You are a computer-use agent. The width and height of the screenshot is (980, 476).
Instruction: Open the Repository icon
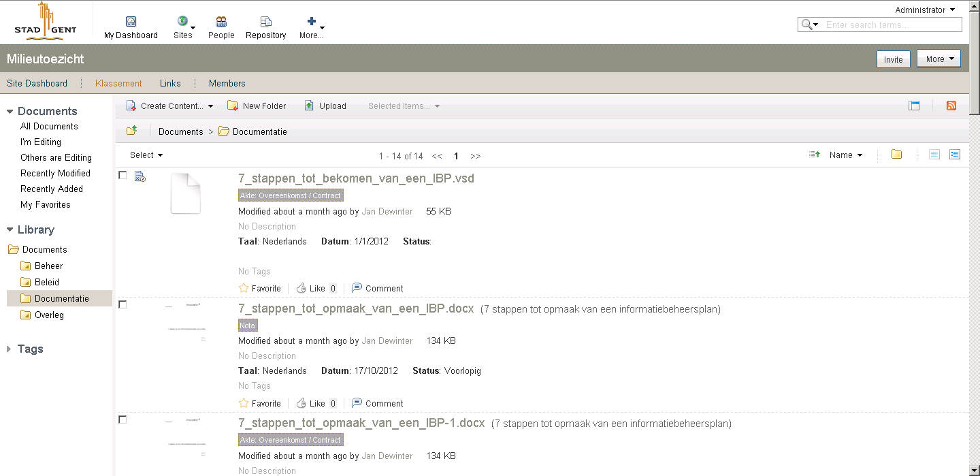click(x=266, y=22)
